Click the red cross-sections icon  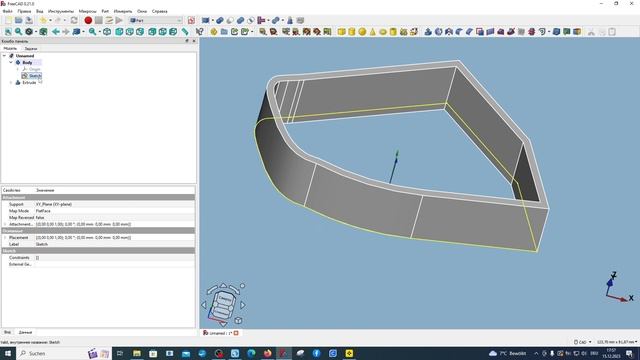tap(531, 31)
